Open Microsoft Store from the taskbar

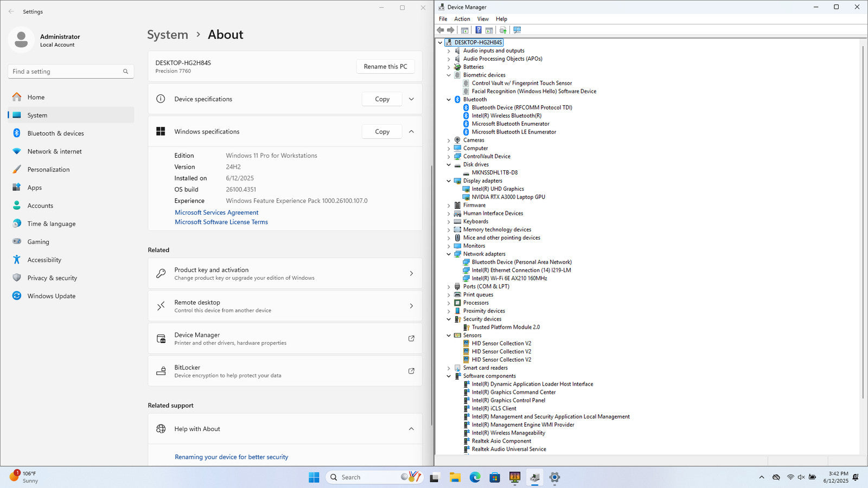tap(495, 477)
